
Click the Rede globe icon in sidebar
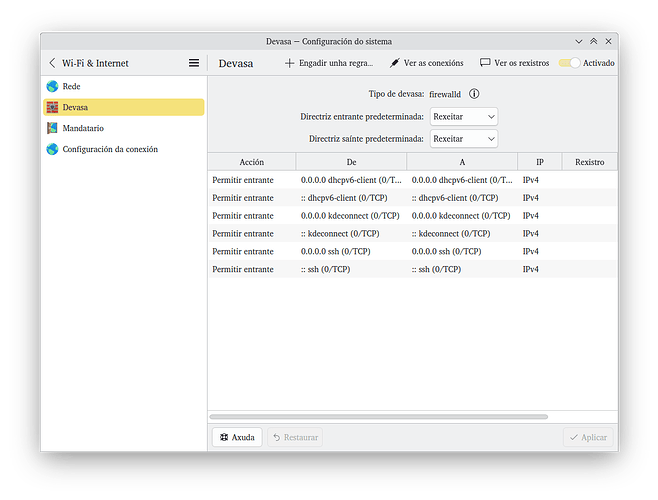52,86
